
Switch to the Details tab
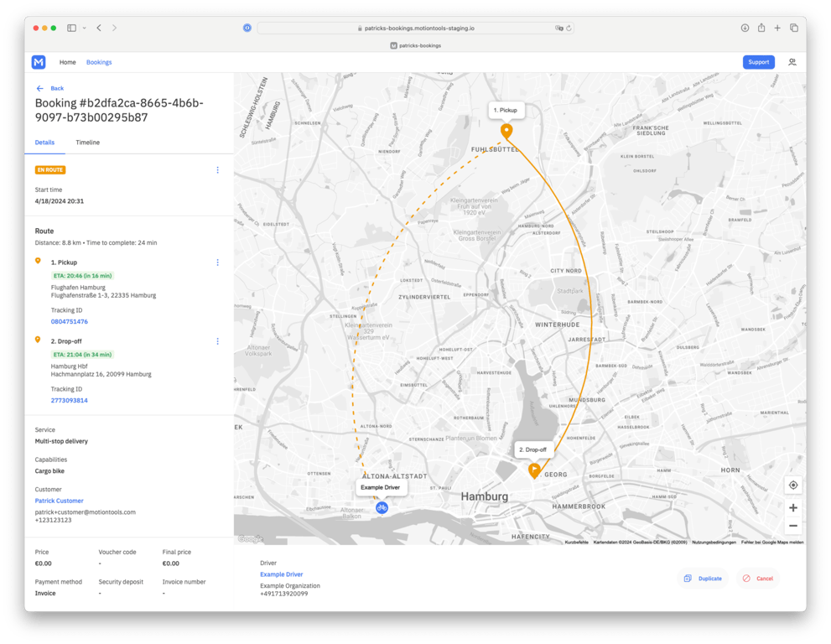(x=44, y=143)
